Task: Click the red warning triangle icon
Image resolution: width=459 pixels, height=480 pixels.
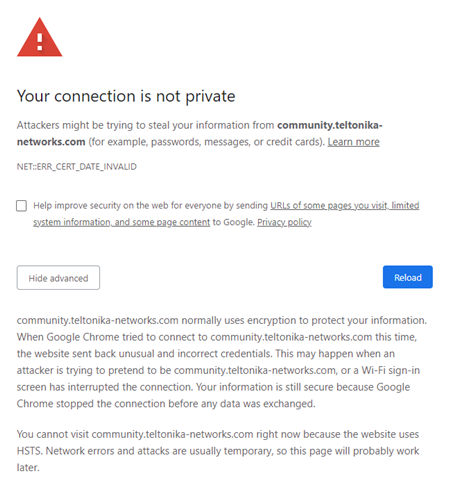Action: point(39,38)
